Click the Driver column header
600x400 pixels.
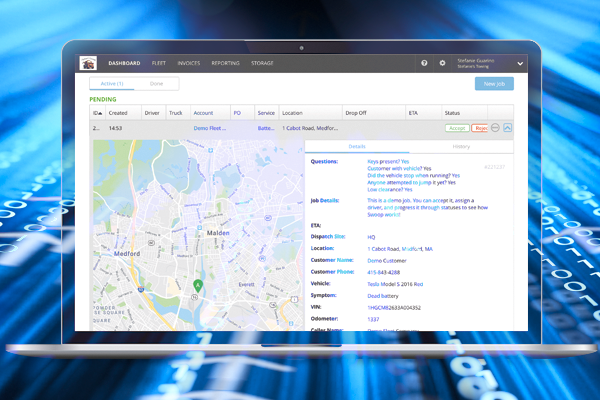(152, 113)
